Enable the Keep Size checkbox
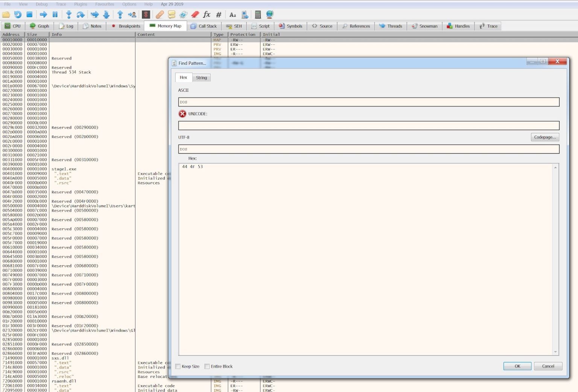 [x=178, y=366]
